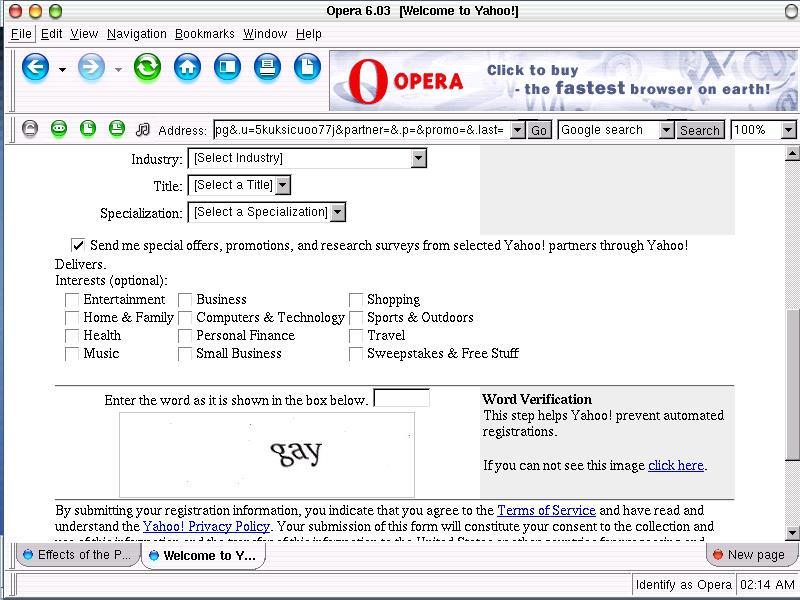Click the green single-document icon
Screen dimensions: 800x600
pos(88,129)
